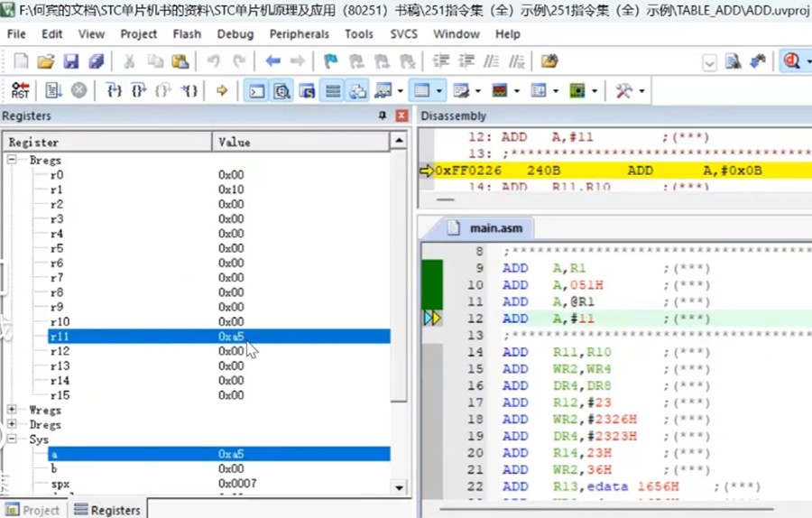The height and width of the screenshot is (518, 812).
Task: Open the find combo box dropdown
Action: 709,63
